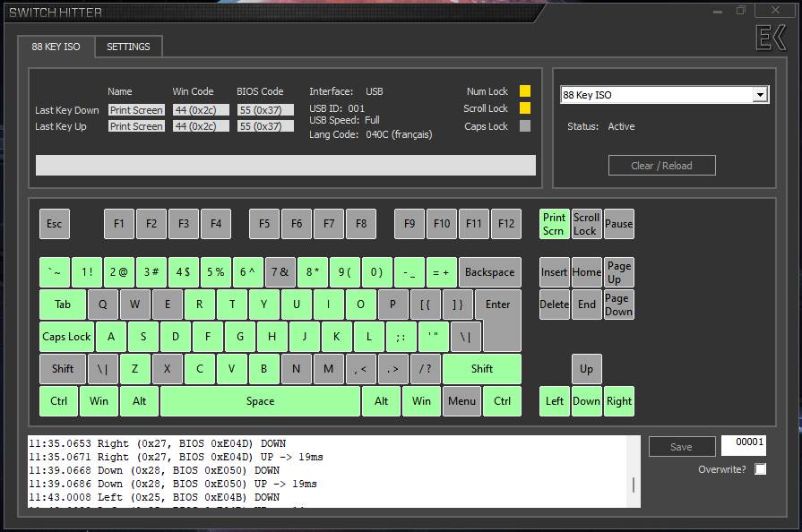Screen dimensions: 802x532
Task: Click the Up arrow key tile
Action: pyautogui.click(x=586, y=369)
